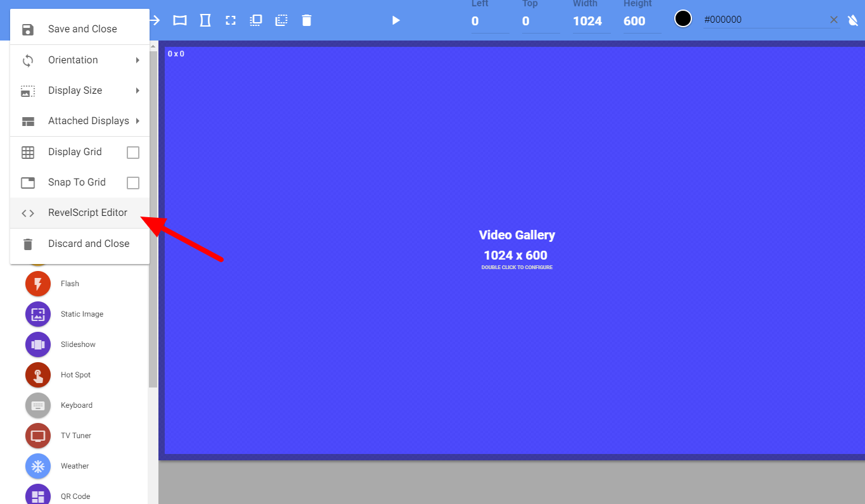Open the Display Size submenu
The image size is (865, 504).
pyautogui.click(x=80, y=91)
